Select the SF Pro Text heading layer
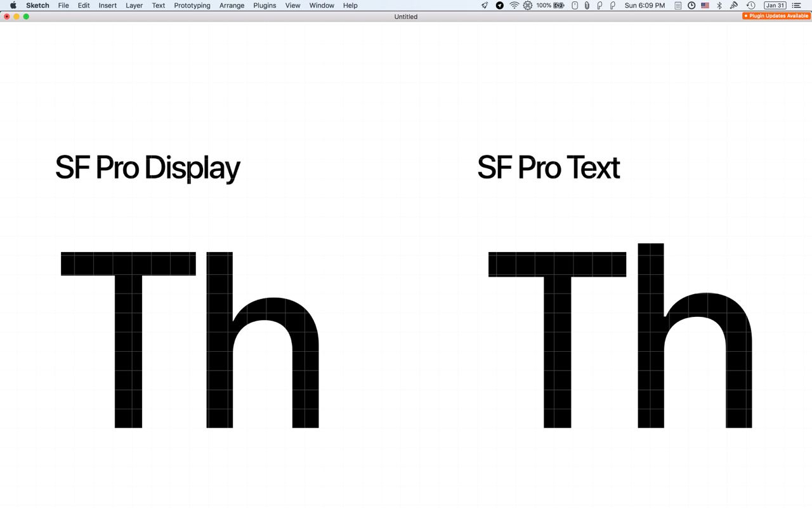812x508 pixels. pos(549,167)
